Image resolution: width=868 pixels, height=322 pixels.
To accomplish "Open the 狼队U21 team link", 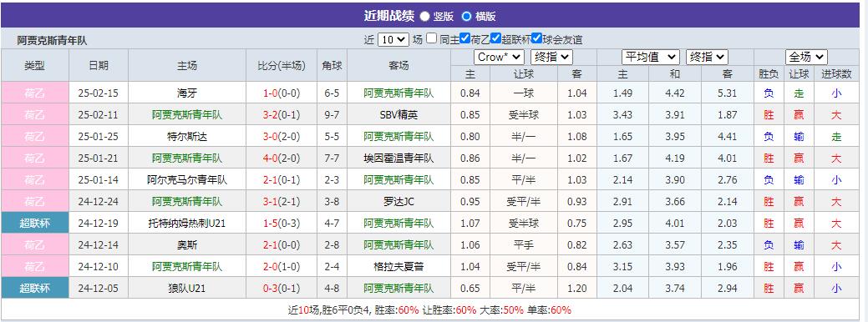I will tap(187, 289).
